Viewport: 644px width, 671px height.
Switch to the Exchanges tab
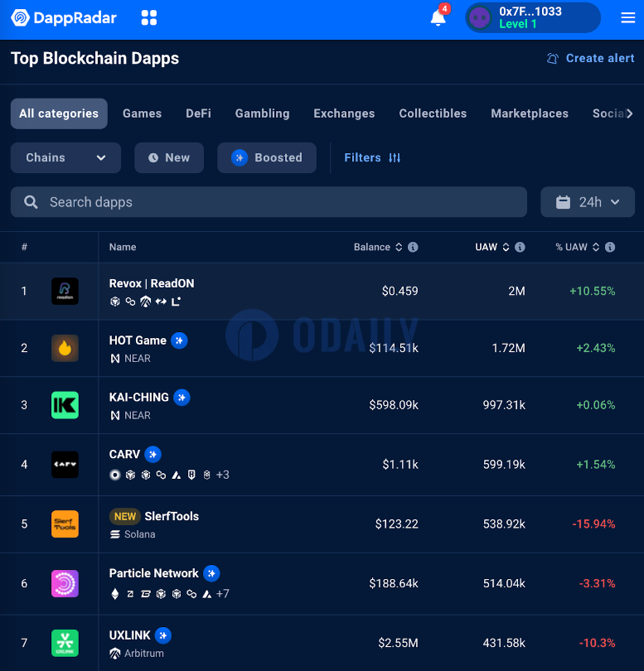344,113
